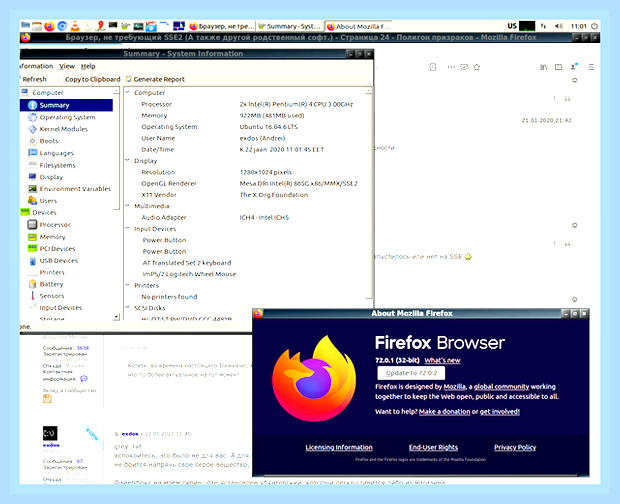
Task: Open Printers in the sidebar tree
Action: 52,273
